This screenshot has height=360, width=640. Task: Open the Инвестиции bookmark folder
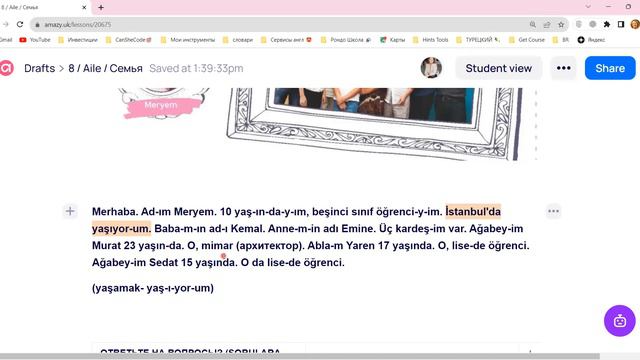point(78,40)
